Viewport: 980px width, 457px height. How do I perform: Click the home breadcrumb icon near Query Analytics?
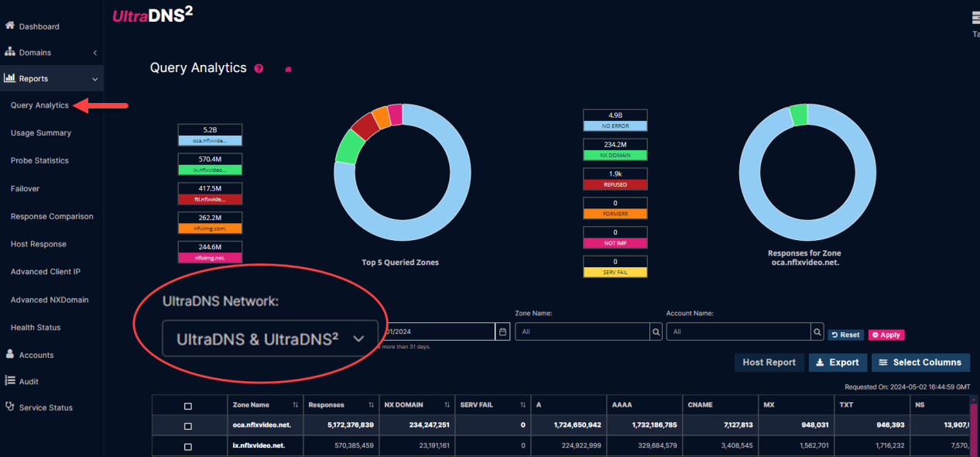[x=287, y=69]
